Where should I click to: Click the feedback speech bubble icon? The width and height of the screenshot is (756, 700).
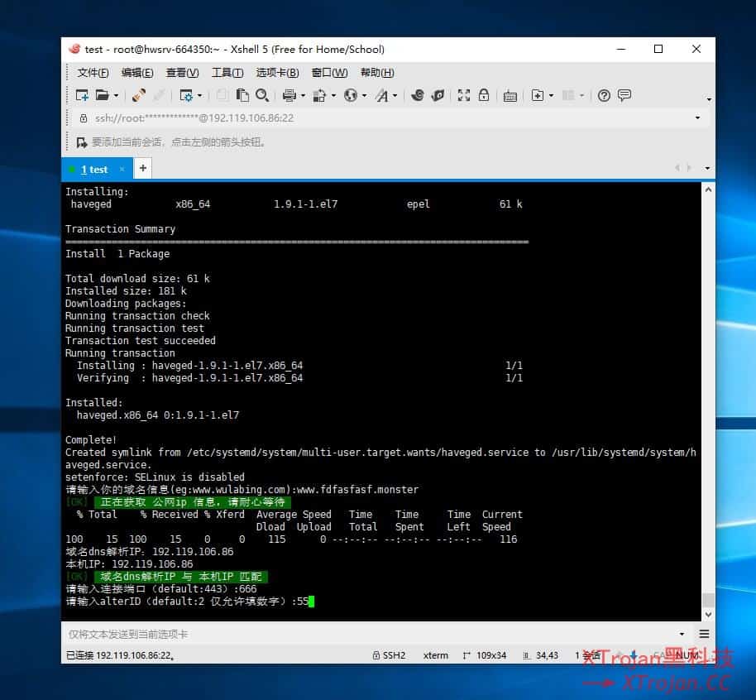pos(624,95)
